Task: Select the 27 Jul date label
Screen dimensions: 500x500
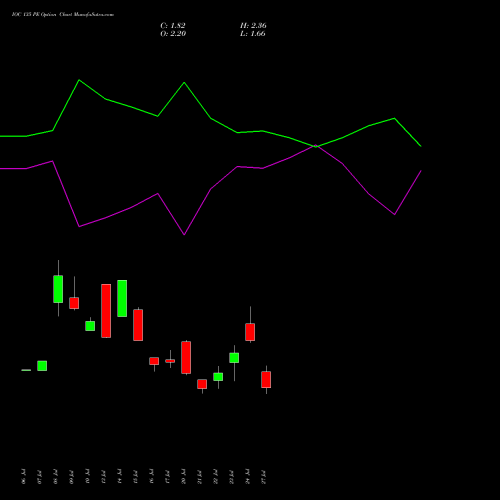Action: click(x=263, y=477)
